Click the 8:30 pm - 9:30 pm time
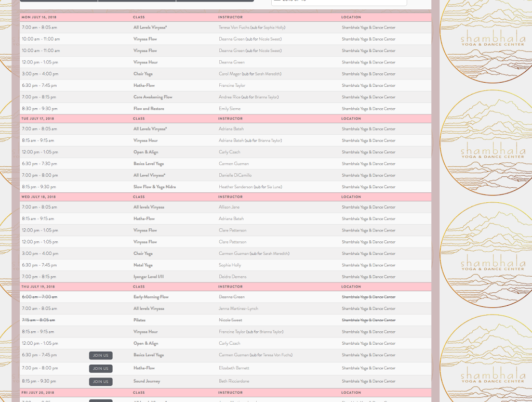Image resolution: width=532 pixels, height=402 pixels. [x=39, y=109]
